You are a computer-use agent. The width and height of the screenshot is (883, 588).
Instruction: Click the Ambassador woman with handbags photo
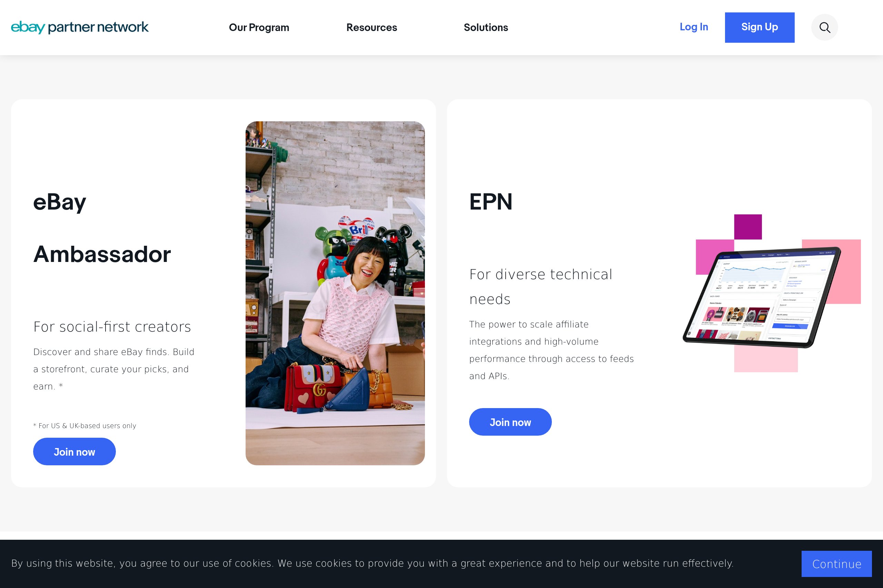pos(335,293)
